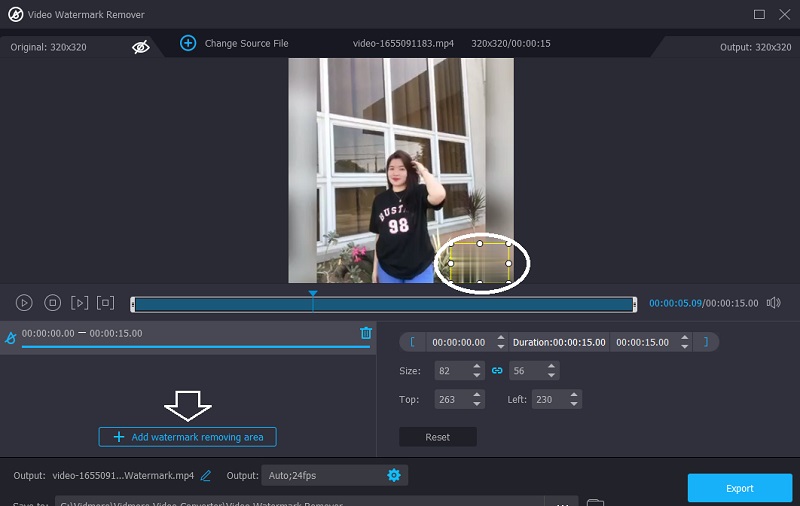Open output settings gear icon

pyautogui.click(x=393, y=475)
